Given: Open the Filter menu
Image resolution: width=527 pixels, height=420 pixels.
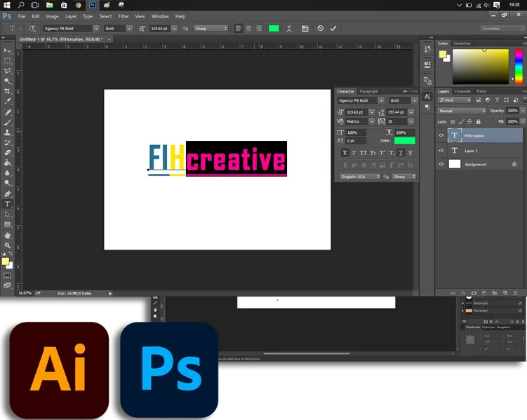Looking at the screenshot, I should [124, 16].
